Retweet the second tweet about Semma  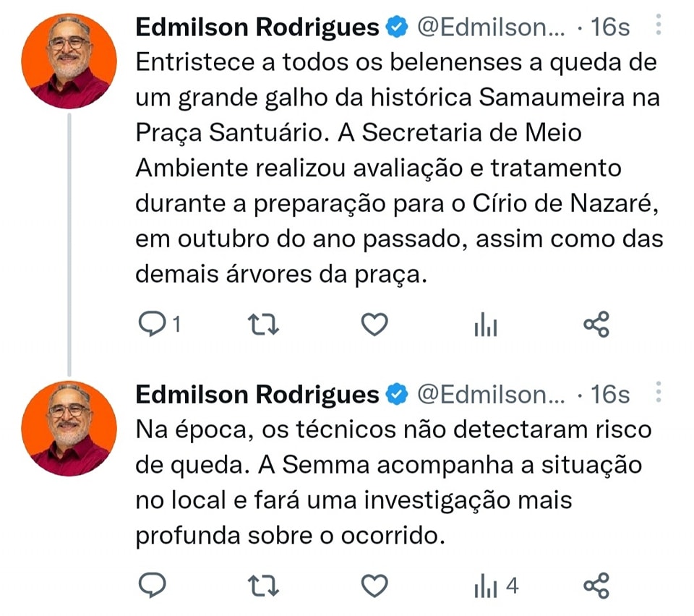(x=263, y=585)
